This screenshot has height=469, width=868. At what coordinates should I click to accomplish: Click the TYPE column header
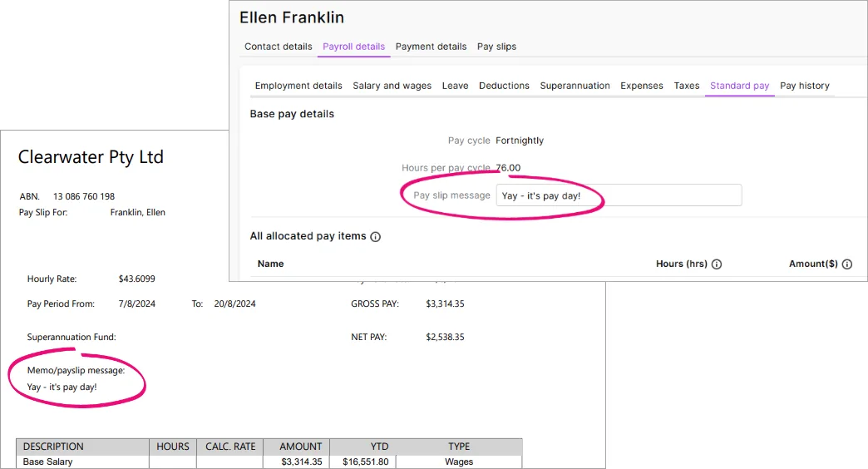point(459,447)
